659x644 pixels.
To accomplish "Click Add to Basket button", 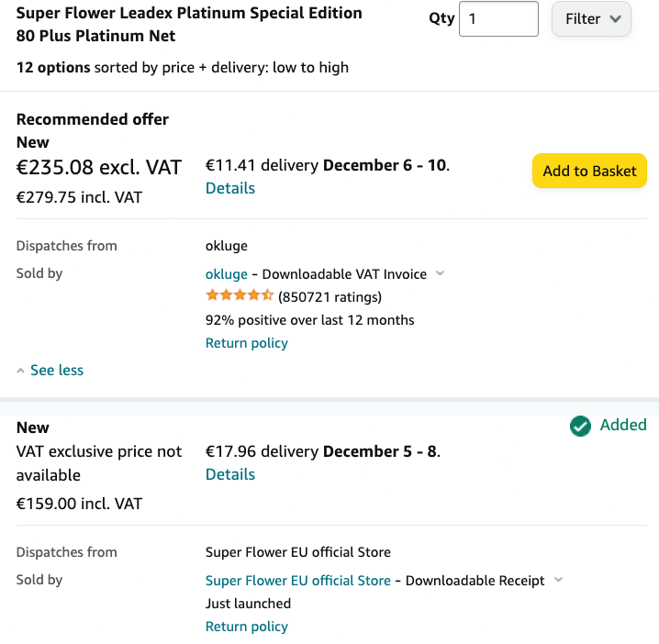I will click(x=589, y=171).
